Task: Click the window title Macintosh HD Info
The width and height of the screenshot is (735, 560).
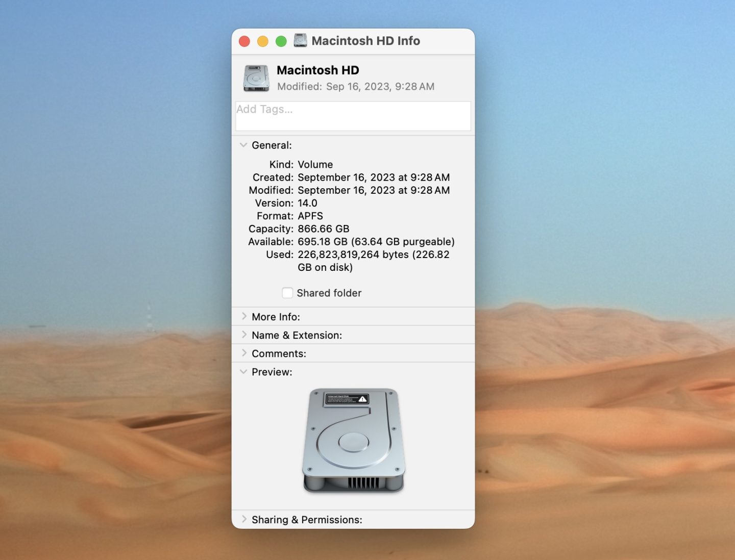Action: (365, 41)
